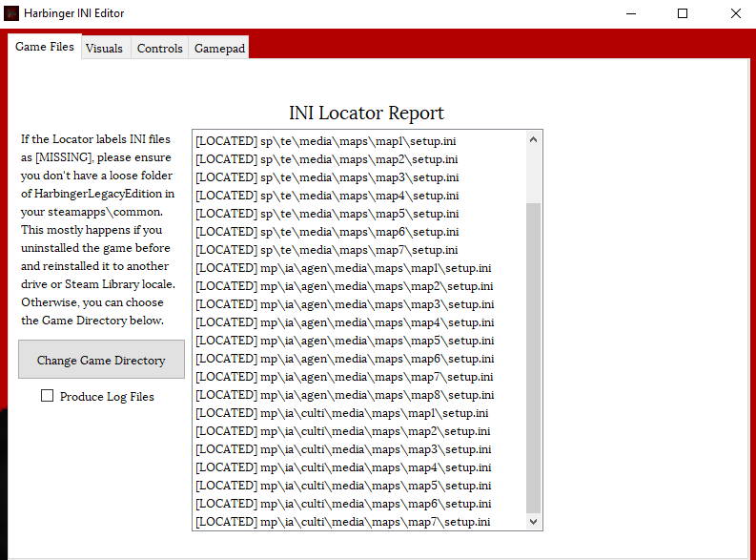Select row mp\ia\culti\media\maps\map4\setup.ini
Viewport: 756px width, 560px height.
click(359, 467)
